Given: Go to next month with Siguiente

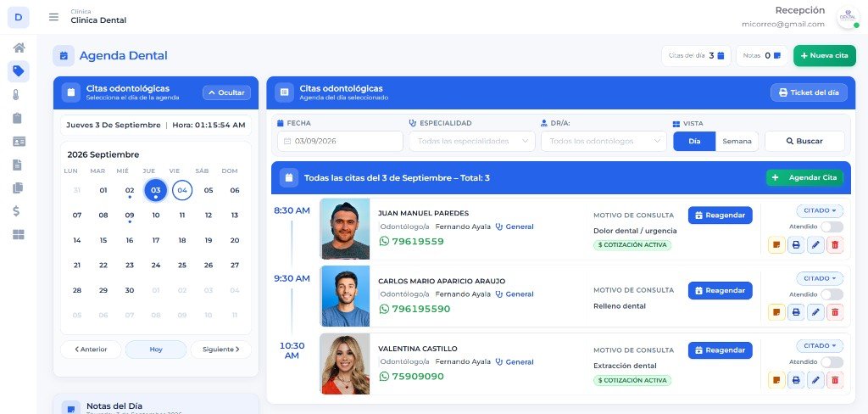Looking at the screenshot, I should 221,350.
